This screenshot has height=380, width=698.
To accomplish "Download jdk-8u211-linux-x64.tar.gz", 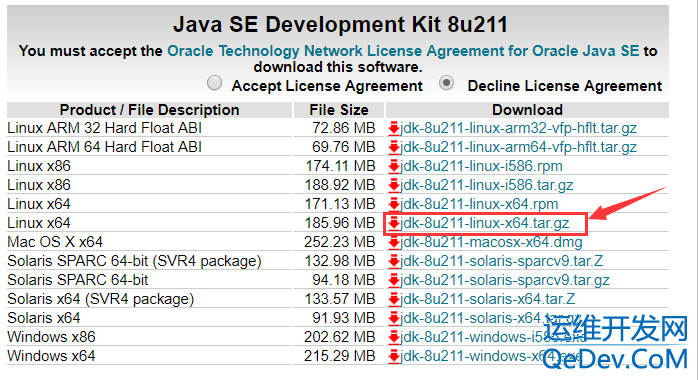I will 484,223.
